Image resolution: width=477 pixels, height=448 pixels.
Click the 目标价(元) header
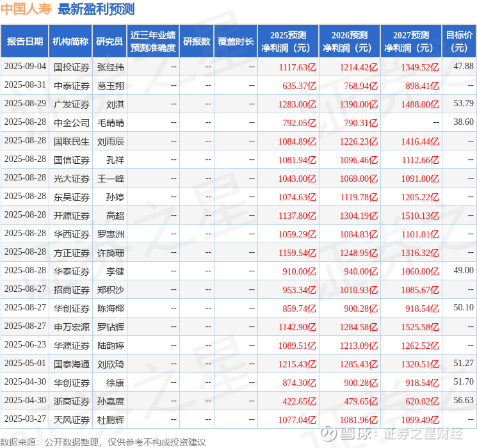click(459, 42)
